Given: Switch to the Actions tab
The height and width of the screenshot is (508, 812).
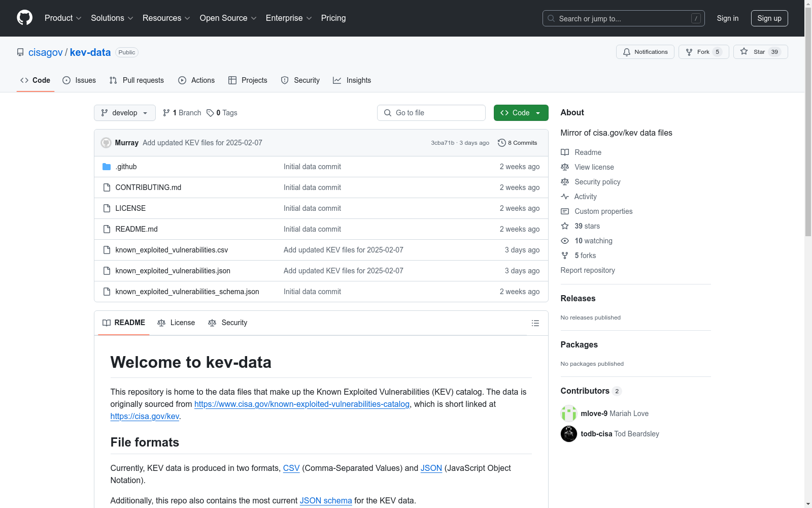Looking at the screenshot, I should pyautogui.click(x=196, y=80).
